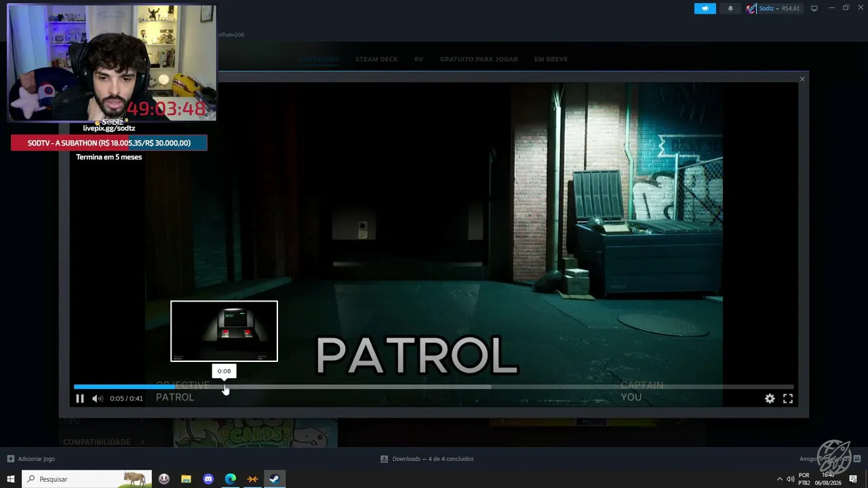Expand the Compatibilidade section arrow
868x488 pixels.
[142, 442]
